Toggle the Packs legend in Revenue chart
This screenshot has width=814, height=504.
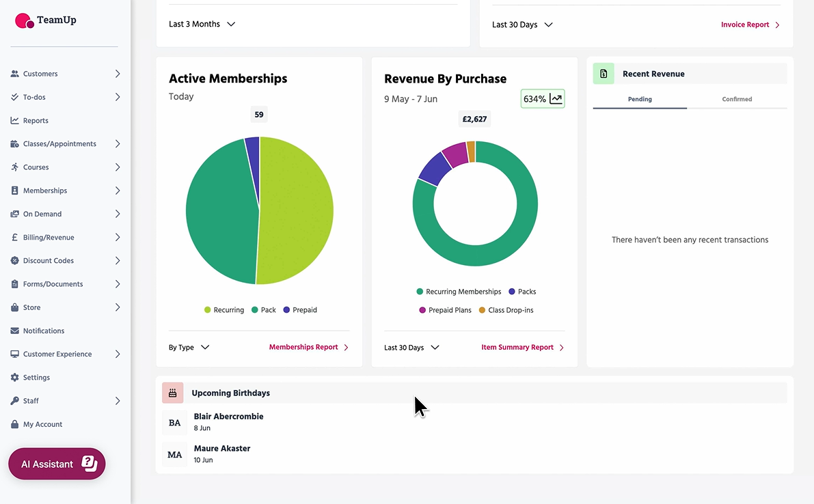tap(522, 292)
